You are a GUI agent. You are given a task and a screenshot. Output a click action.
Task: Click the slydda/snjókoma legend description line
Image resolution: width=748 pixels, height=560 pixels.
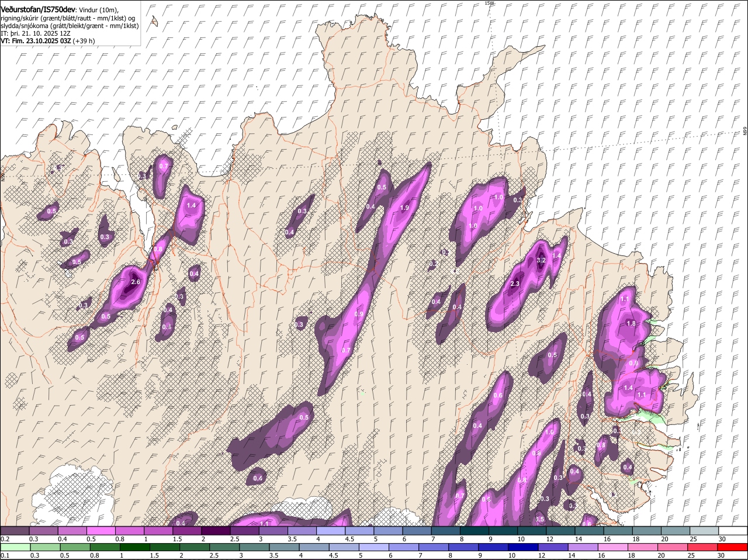pyautogui.click(x=70, y=26)
